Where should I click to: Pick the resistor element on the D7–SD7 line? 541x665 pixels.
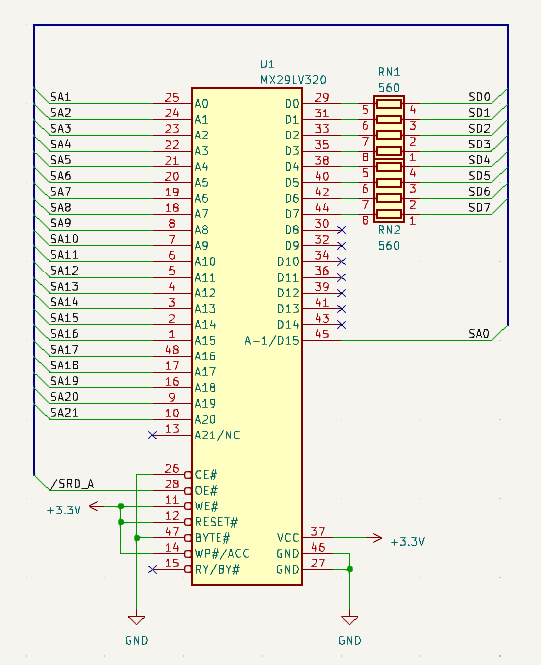tap(389, 214)
